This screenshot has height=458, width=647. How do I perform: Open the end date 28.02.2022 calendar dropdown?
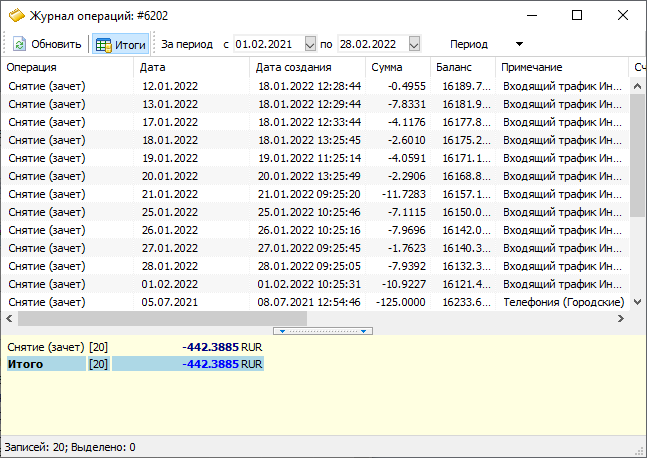414,44
